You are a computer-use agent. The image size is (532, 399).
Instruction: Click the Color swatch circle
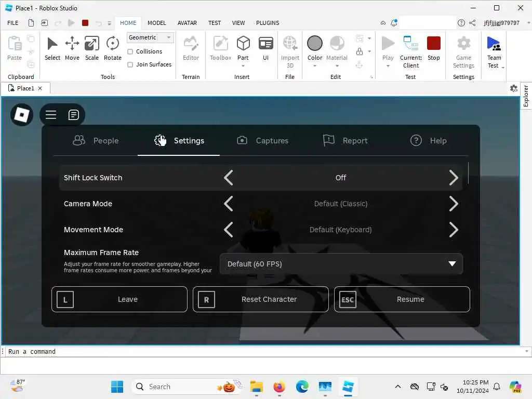[314, 44]
